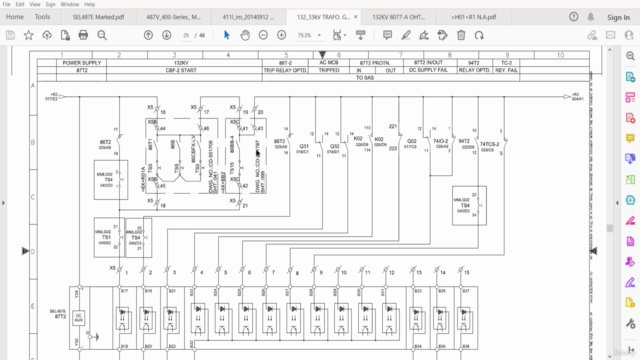The height and width of the screenshot is (360, 640).
Task: Click the page number field
Action: tap(186, 36)
